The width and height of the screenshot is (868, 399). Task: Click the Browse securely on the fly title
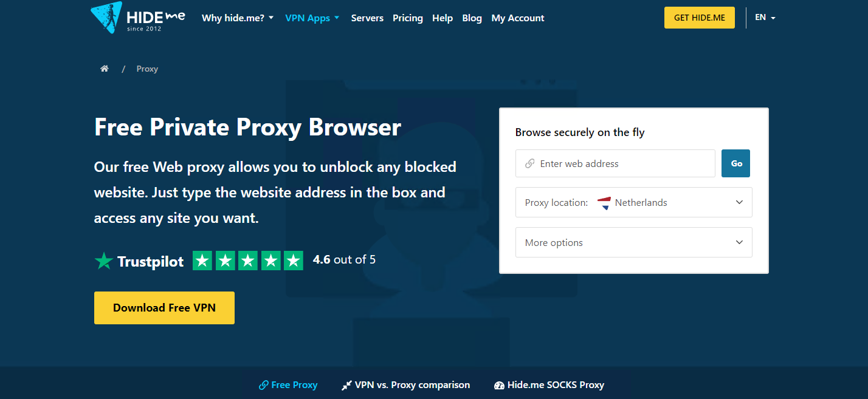(580, 132)
